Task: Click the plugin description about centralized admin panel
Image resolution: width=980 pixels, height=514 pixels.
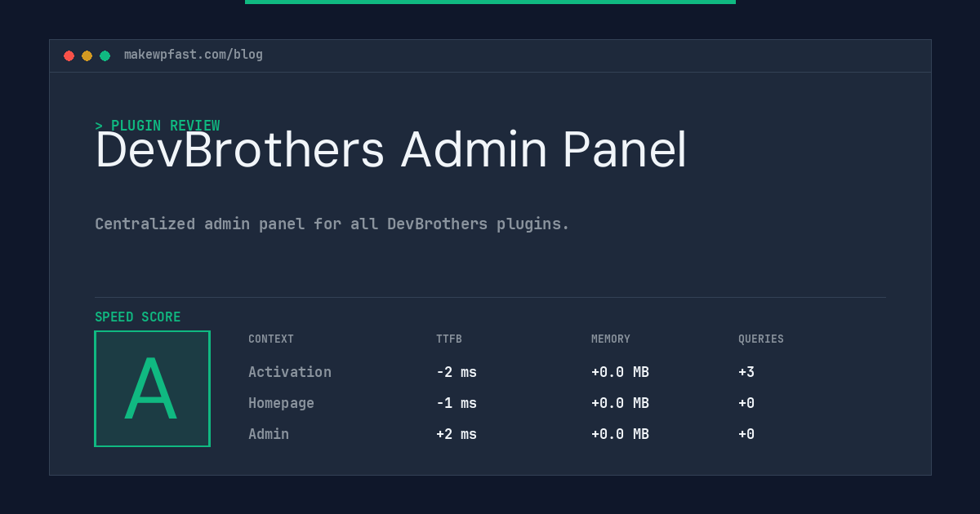Action: 332,224
